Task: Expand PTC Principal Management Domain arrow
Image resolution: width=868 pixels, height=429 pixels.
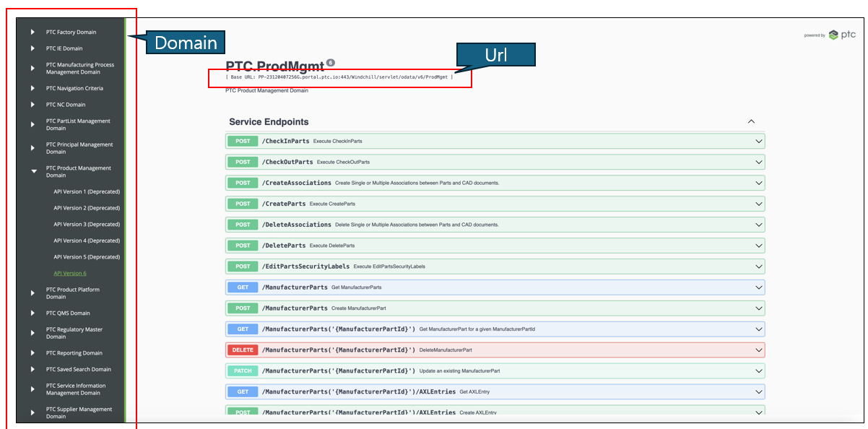Action: (32, 148)
